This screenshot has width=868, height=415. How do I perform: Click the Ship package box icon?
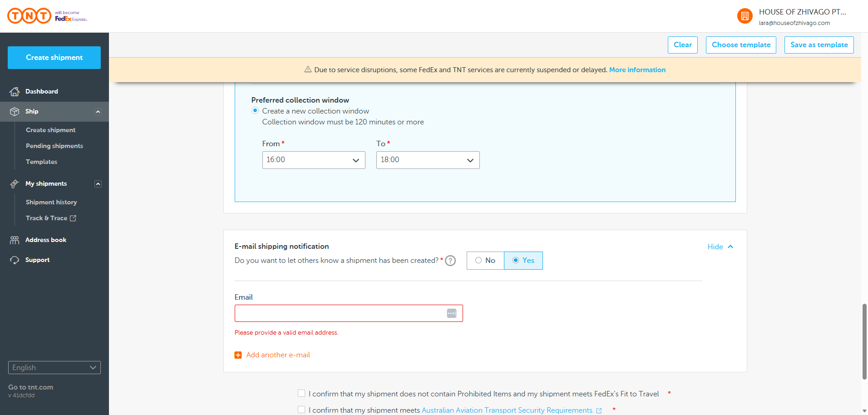click(15, 112)
